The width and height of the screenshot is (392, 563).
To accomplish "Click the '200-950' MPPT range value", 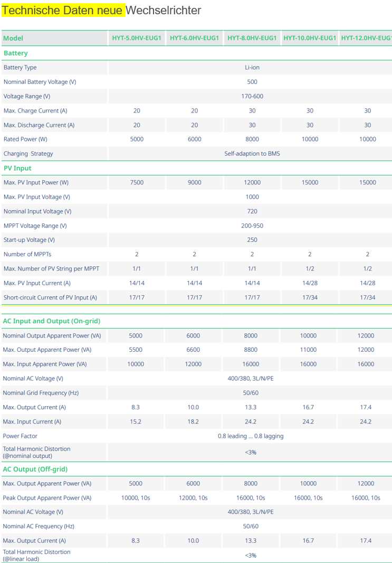I will [252, 226].
